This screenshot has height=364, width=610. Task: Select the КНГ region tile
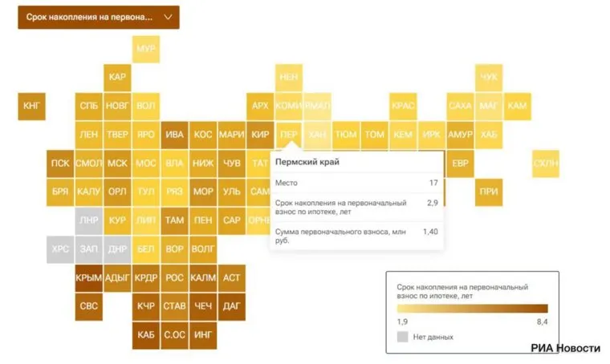coord(31,105)
